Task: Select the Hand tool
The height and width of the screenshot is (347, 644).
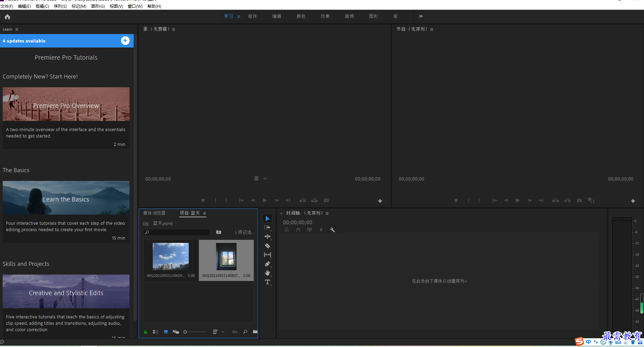Action: coord(267,273)
